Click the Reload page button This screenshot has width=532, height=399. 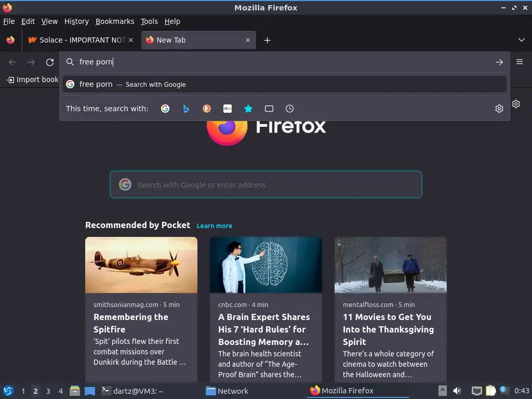(x=50, y=62)
